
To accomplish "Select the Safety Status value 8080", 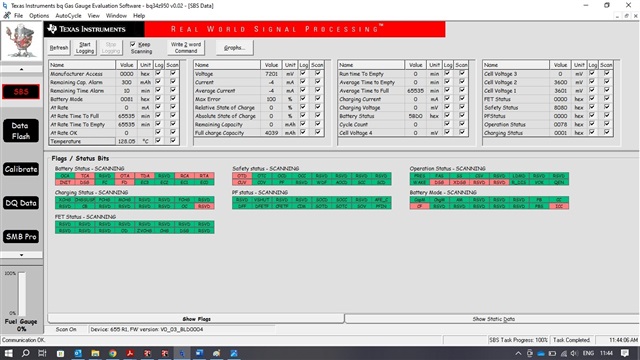I will point(560,107).
